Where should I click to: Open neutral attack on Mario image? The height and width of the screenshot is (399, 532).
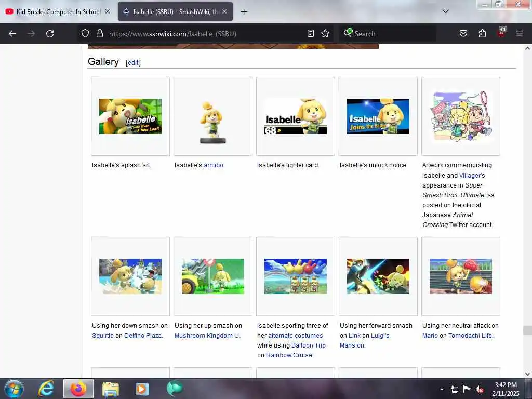[461, 276]
